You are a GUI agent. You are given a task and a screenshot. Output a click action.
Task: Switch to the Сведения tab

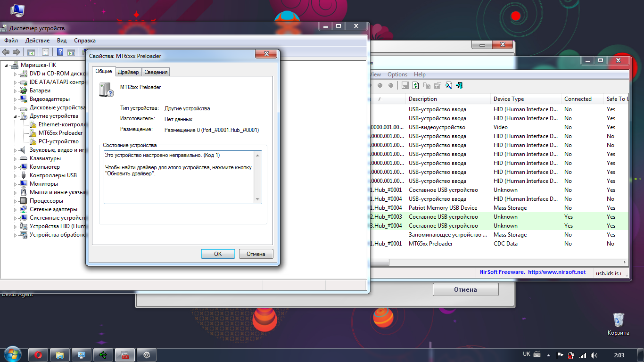coord(156,72)
